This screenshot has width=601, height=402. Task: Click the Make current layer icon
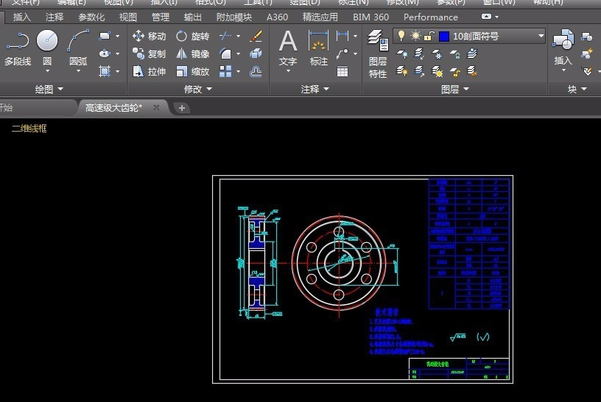[x=472, y=54]
